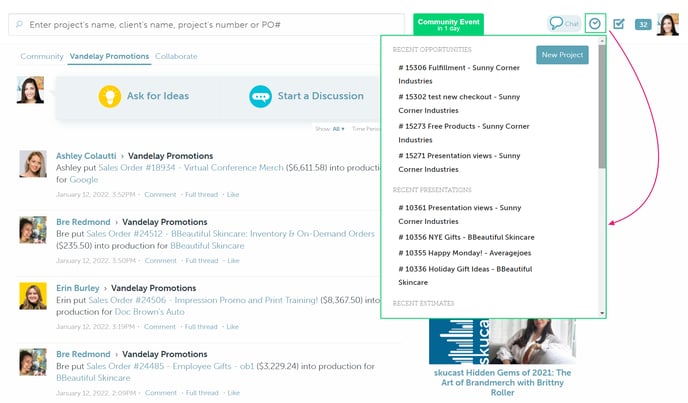Switch to the Collaborate tab
Image resolution: width=688 pixels, height=403 pixels.
[x=176, y=56]
